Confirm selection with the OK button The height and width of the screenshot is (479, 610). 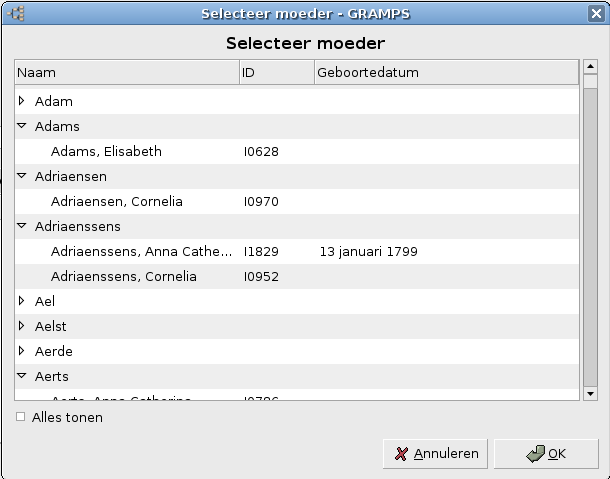[x=546, y=453]
